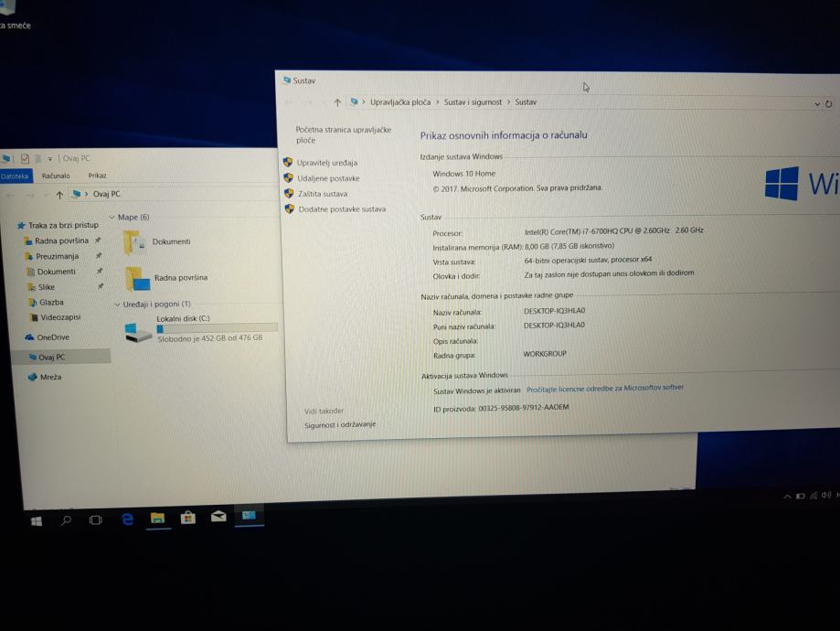Screen dimensions: 840x631
Task: Open Sigurnost i održavanje link
Action: (x=340, y=424)
